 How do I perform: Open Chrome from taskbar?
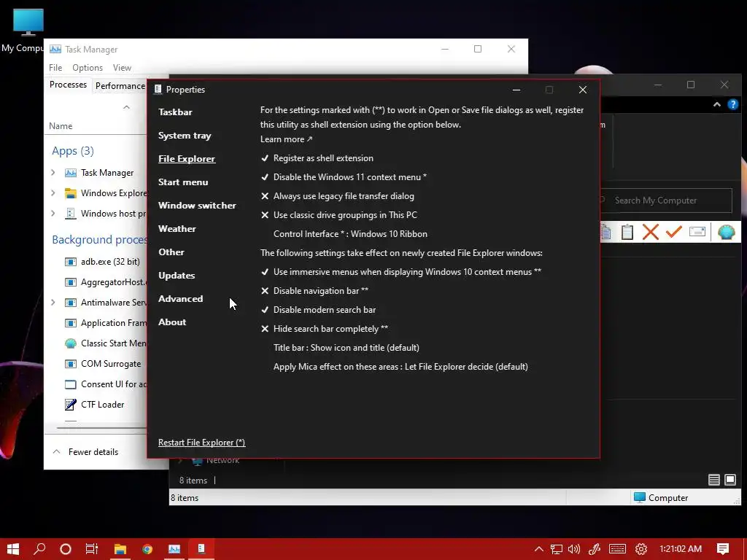click(147, 549)
